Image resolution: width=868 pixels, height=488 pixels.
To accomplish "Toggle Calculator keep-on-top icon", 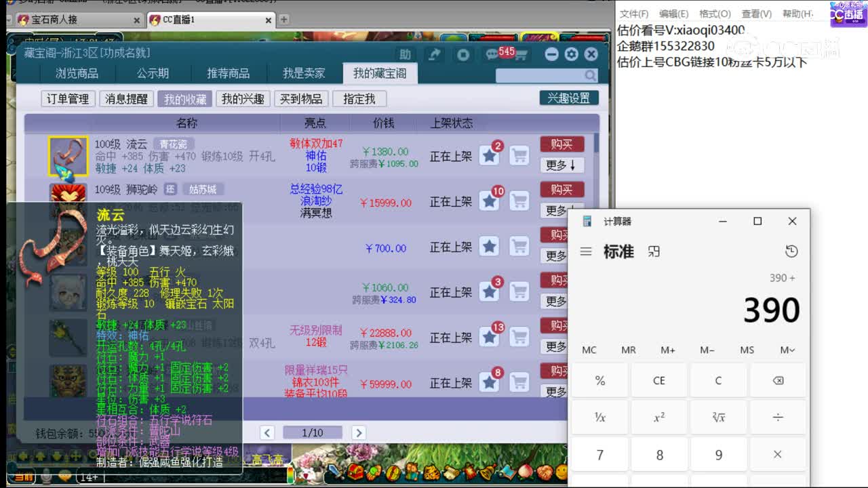I will pyautogui.click(x=654, y=251).
